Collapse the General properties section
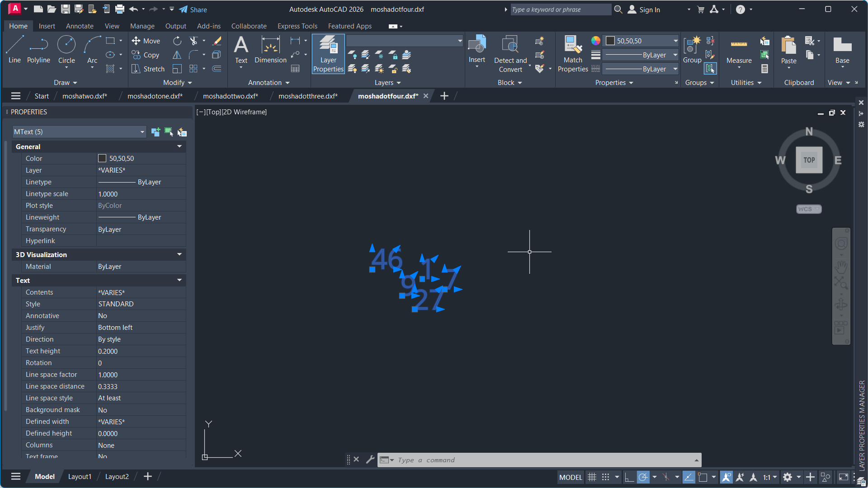Screen dimensions: 868x488 click(179, 146)
